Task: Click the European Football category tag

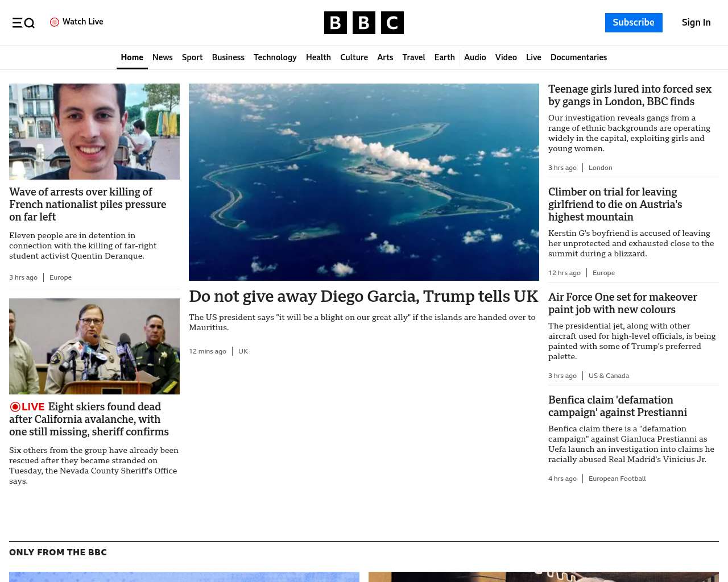Action: point(617,479)
